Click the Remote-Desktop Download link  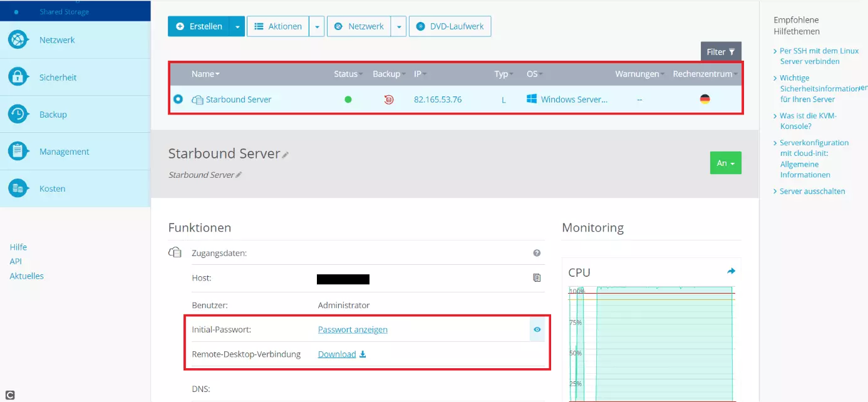click(342, 354)
